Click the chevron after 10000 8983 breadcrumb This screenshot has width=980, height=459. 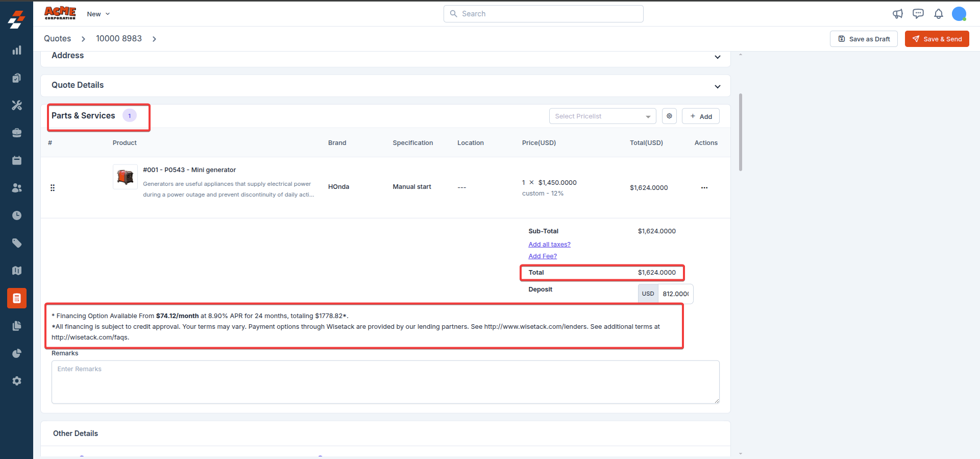[x=154, y=39]
